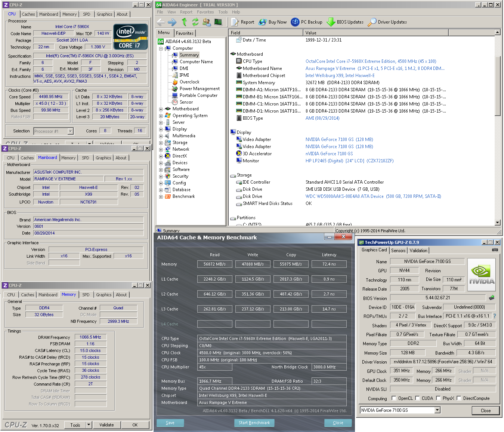Open the File menu in AIDA64
The image size is (504, 432).
click(160, 12)
